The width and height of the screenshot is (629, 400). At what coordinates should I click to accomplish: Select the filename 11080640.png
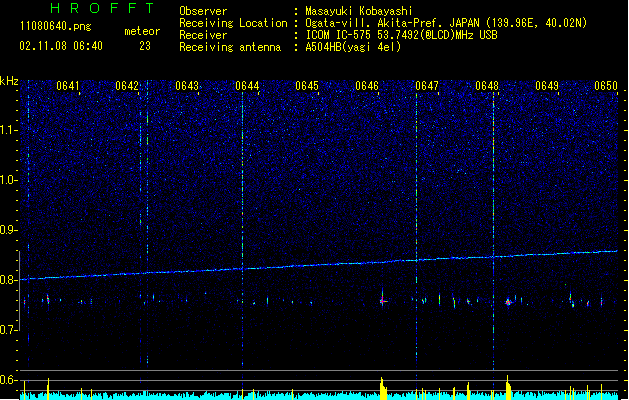coord(56,26)
